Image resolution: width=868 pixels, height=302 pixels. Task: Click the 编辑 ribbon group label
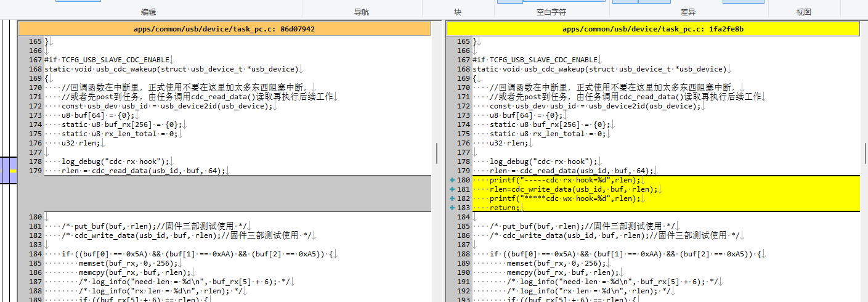(x=148, y=12)
